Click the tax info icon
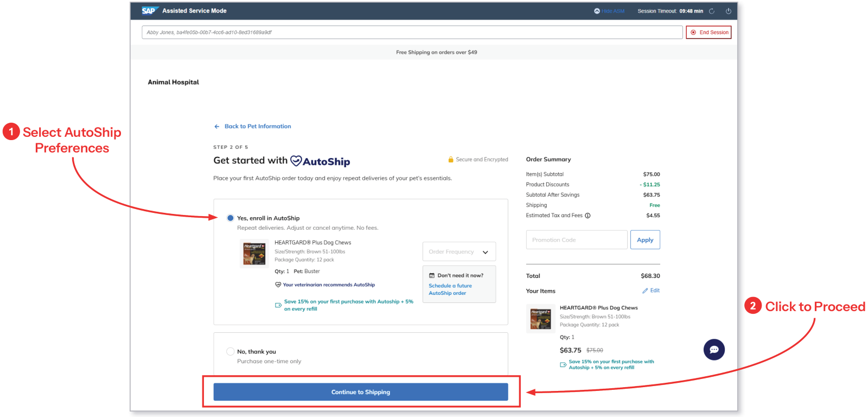The image size is (868, 417). tap(588, 216)
